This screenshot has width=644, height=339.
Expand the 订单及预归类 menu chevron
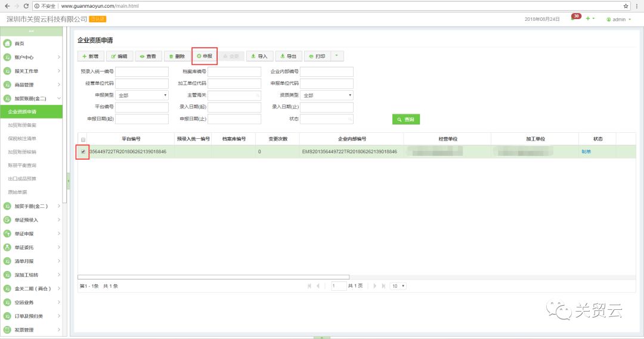[58, 316]
